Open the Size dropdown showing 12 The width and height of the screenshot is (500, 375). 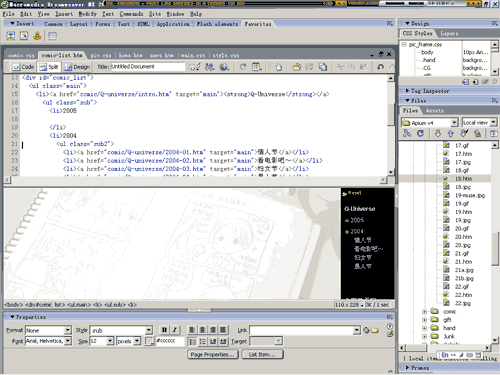pos(110,341)
